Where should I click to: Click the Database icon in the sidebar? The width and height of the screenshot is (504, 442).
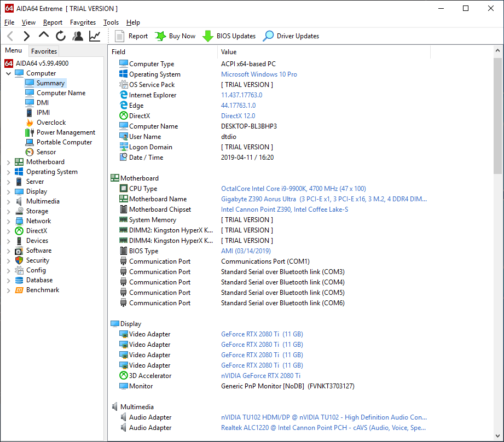(19, 280)
